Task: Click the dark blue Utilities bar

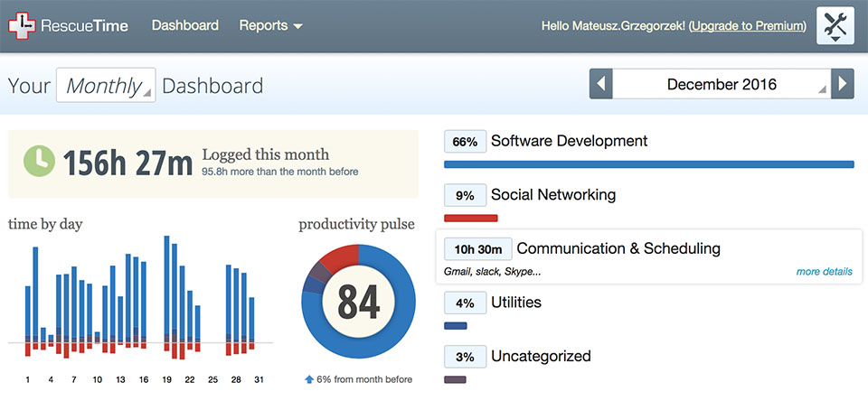Action: click(x=455, y=326)
